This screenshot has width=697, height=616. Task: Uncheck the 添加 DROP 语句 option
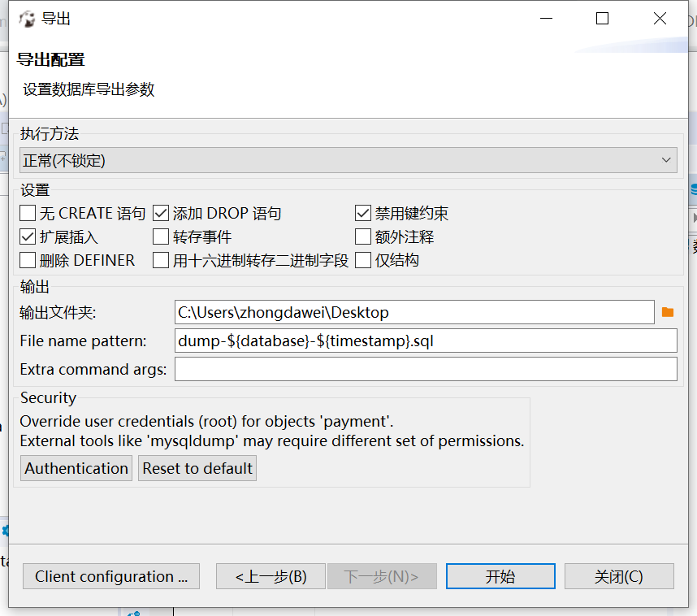point(160,213)
